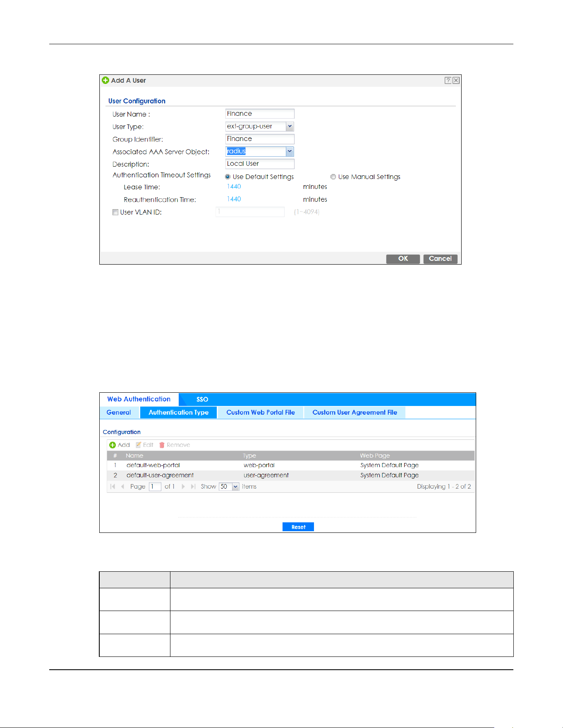The height and width of the screenshot is (728, 563).
Task: Go to last page arrow icon
Action: [x=193, y=487]
